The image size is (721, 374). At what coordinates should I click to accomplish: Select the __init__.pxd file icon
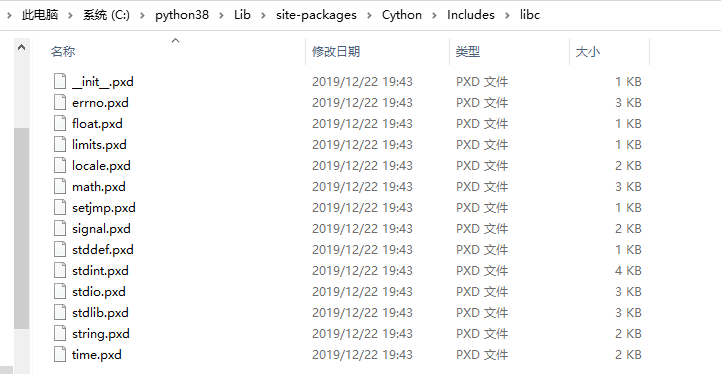[x=60, y=81]
